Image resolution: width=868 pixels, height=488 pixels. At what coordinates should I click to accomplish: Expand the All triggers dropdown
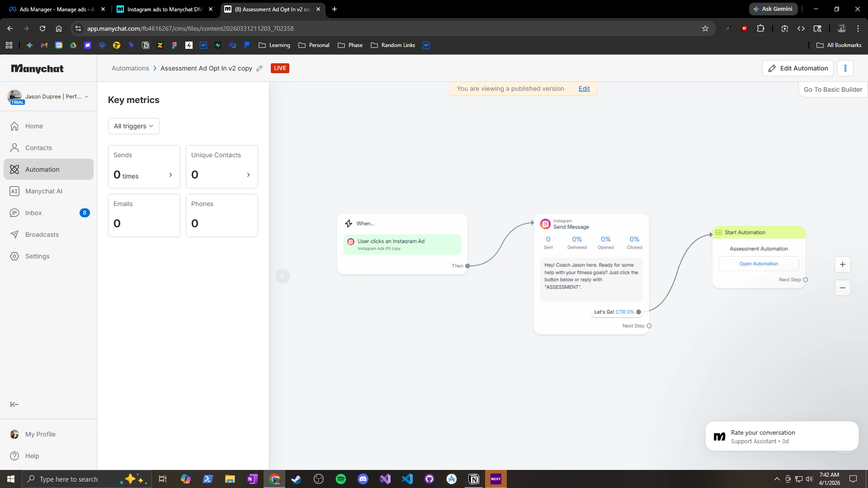133,126
